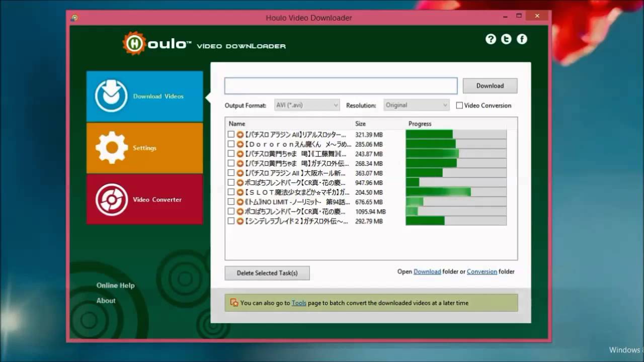This screenshot has width=644, height=362.
Task: Open the About entry in sidebar
Action: coord(106,300)
